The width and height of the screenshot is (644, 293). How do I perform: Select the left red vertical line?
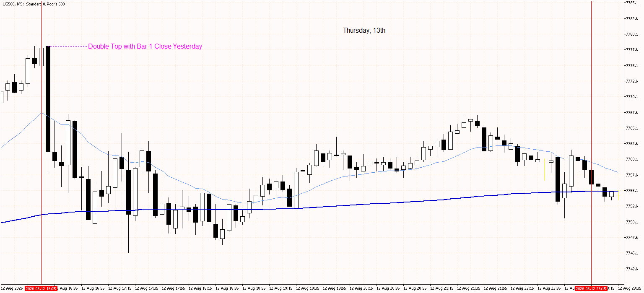(x=41, y=143)
